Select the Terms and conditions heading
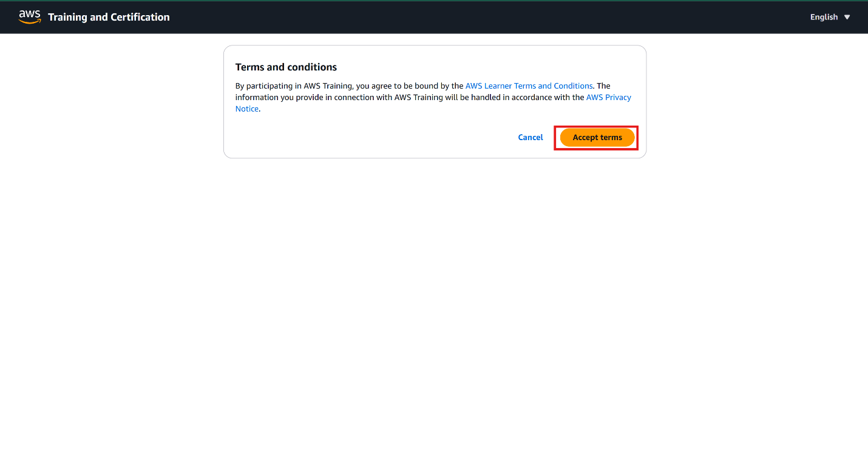 (x=286, y=67)
